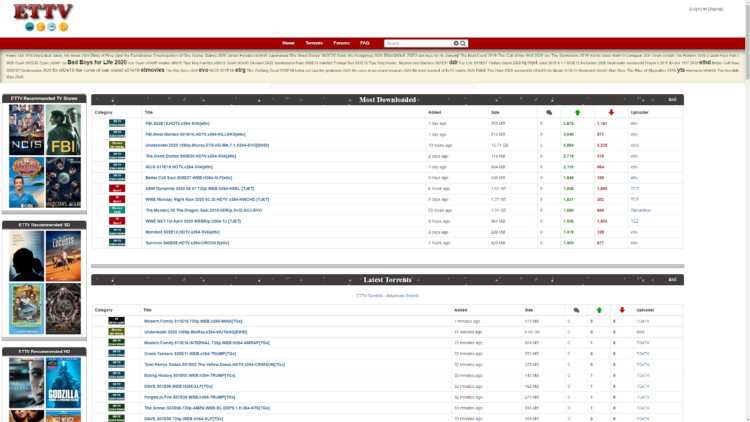
Task: Click the 'evo' tag in tag cloud
Action: tap(203, 70)
